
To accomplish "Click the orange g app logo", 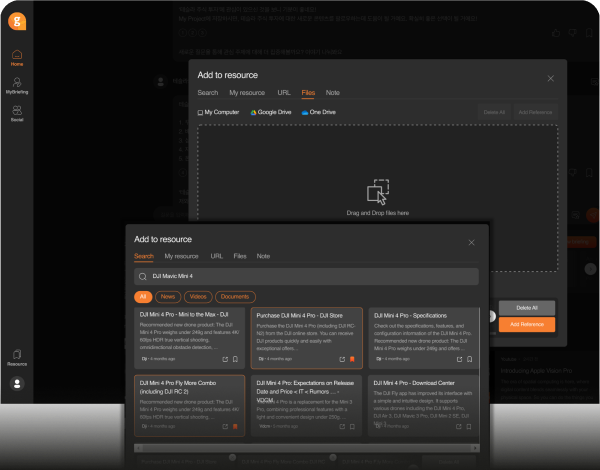I will point(17,21).
